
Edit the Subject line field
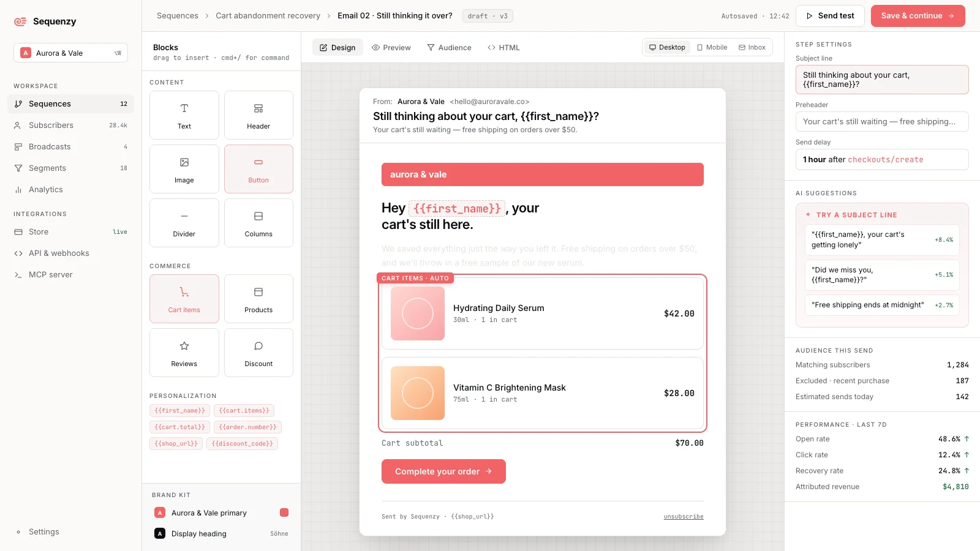pos(882,80)
